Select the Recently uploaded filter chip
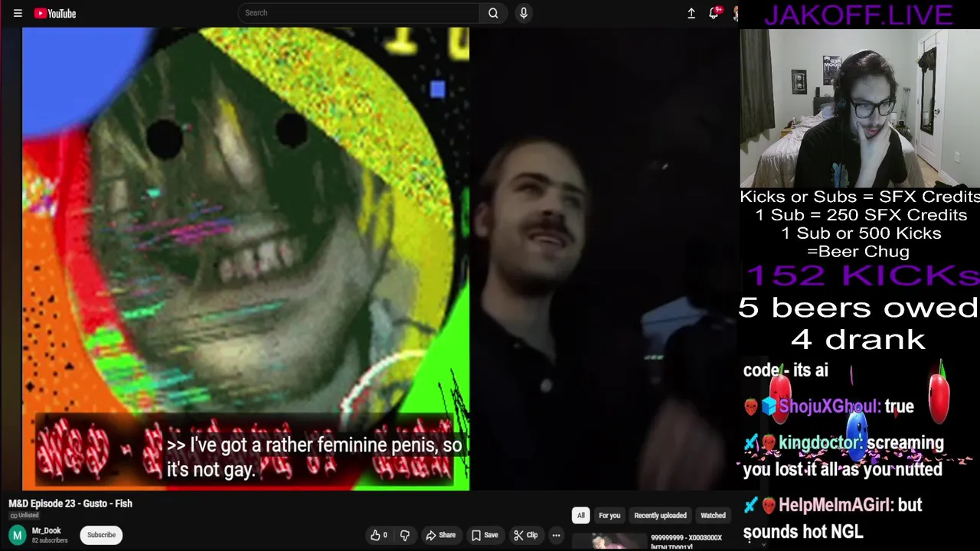This screenshot has width=980, height=551. 660,515
